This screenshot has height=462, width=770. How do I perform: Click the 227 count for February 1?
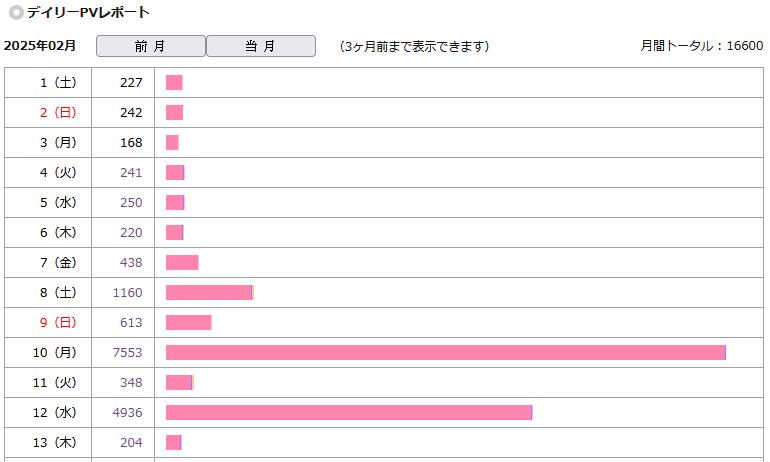[131, 82]
